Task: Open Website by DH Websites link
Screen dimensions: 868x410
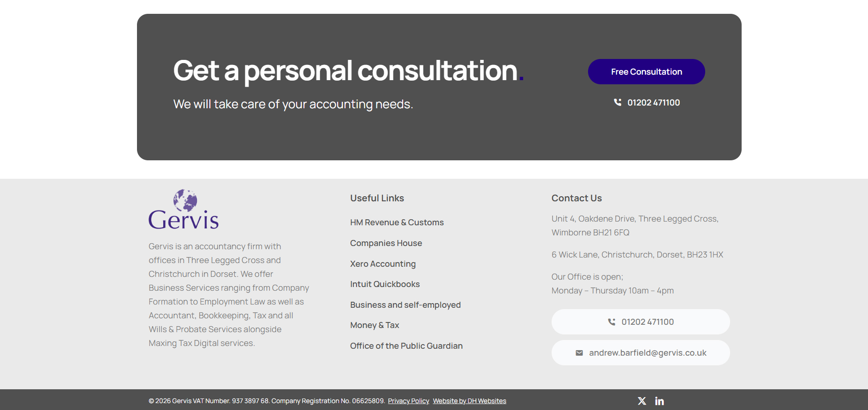Action: tap(469, 401)
